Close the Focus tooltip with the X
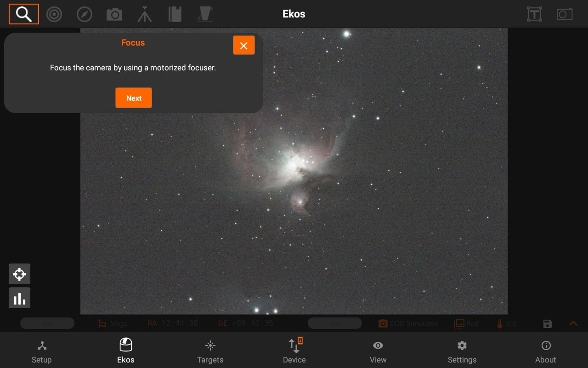The width and height of the screenshot is (588, 368). point(244,46)
